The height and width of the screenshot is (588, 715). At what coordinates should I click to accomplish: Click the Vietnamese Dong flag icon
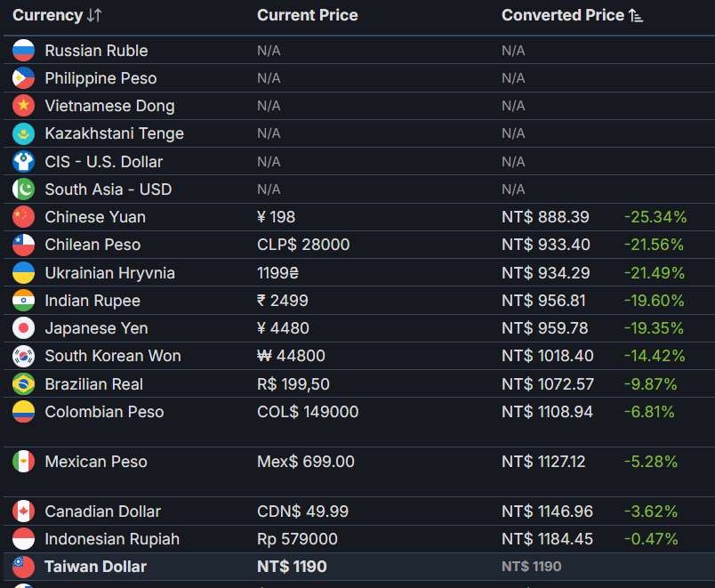point(23,106)
